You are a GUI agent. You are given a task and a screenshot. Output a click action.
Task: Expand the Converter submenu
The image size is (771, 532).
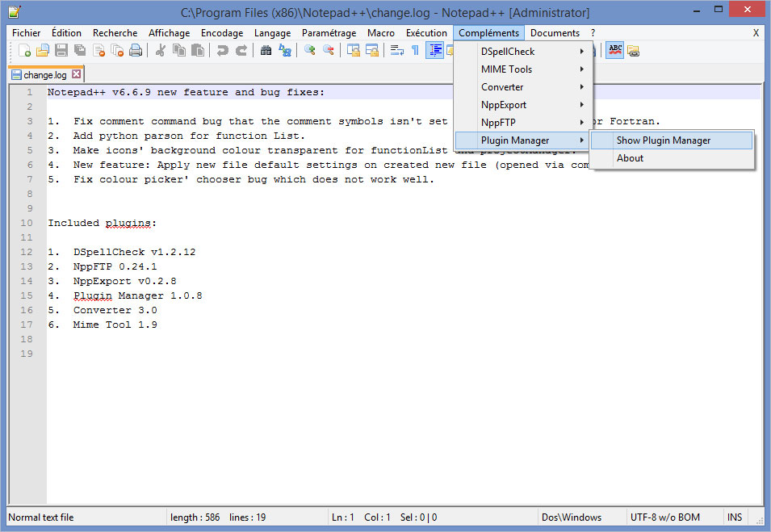click(x=523, y=87)
